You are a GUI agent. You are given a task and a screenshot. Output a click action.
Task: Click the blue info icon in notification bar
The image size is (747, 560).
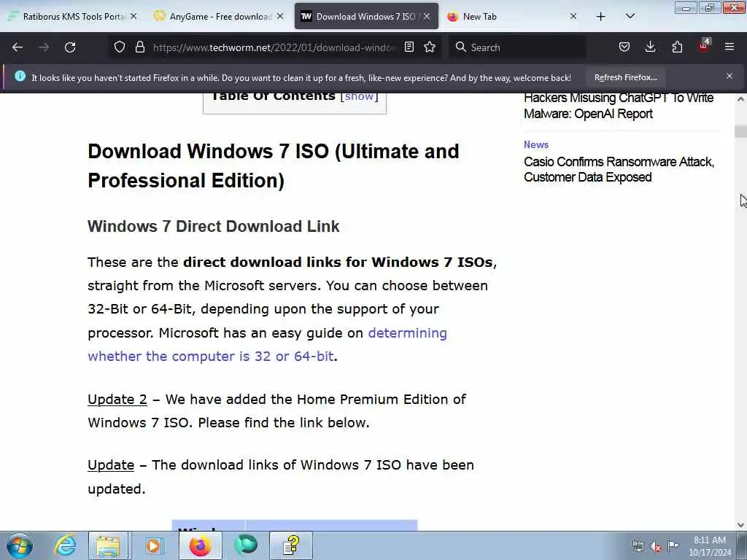pyautogui.click(x=20, y=76)
